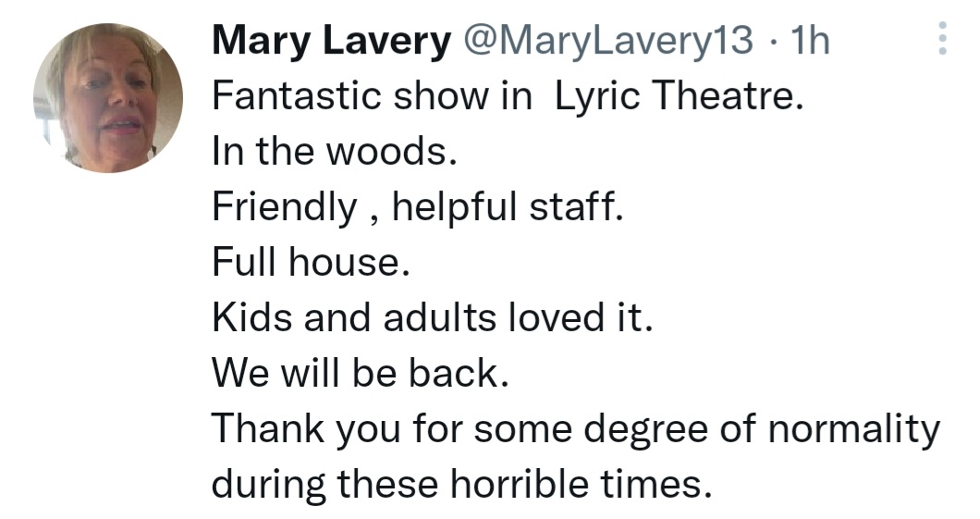
Task: Click the 'In the woods.' line
Action: 335,152
